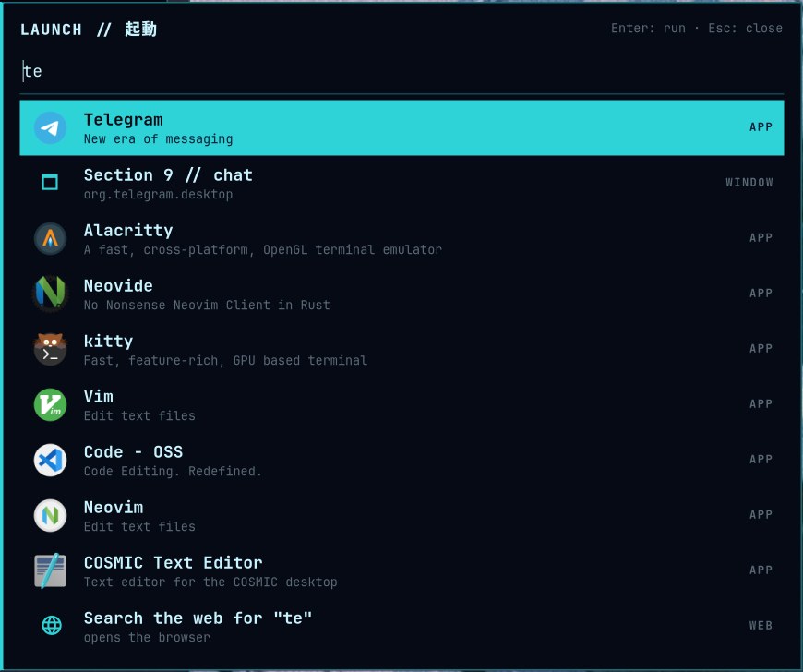Screen dimensions: 803x672
Task: Click the globe icon for web search
Action: (51, 626)
